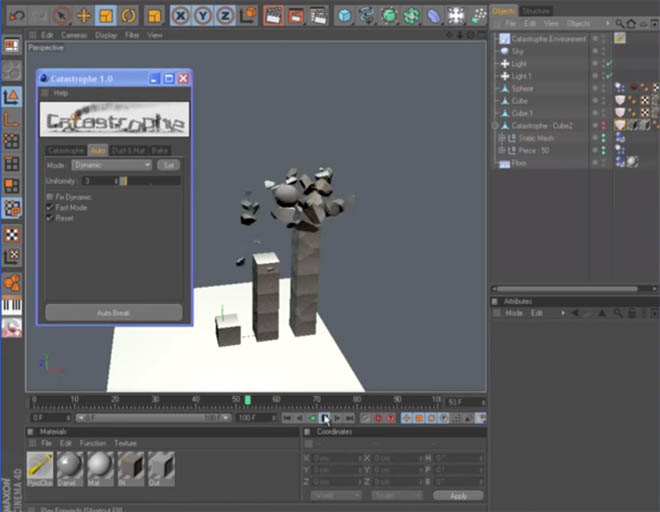This screenshot has height=512, width=660.
Task: Click the world coordinate system icon
Action: (x=248, y=16)
